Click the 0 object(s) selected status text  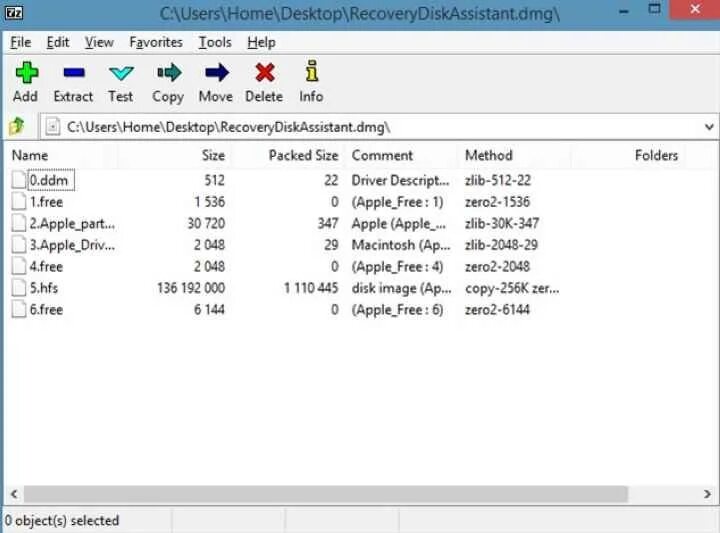(62, 521)
